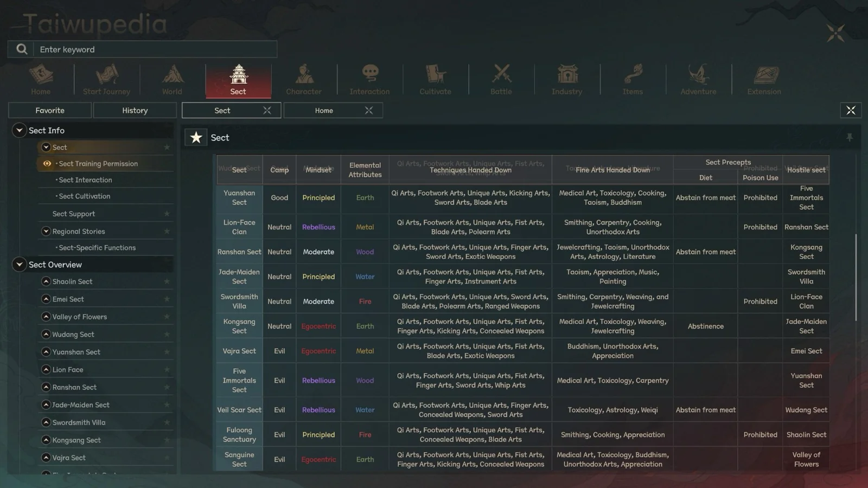
Task: Open Vajra Sect in sidebar
Action: click(x=69, y=458)
